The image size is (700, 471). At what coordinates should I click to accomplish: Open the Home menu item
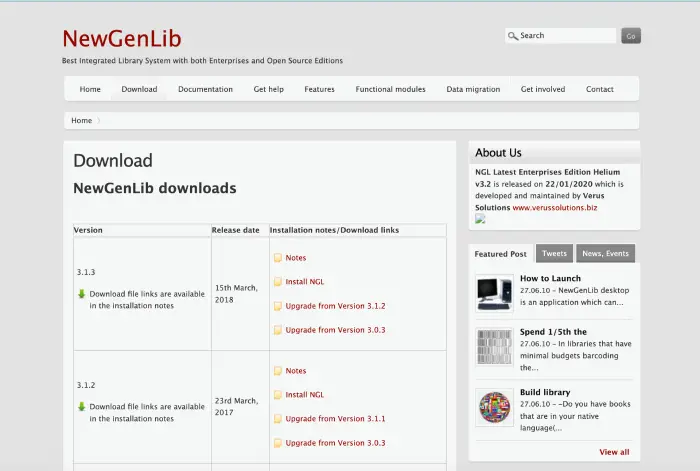[x=90, y=89]
